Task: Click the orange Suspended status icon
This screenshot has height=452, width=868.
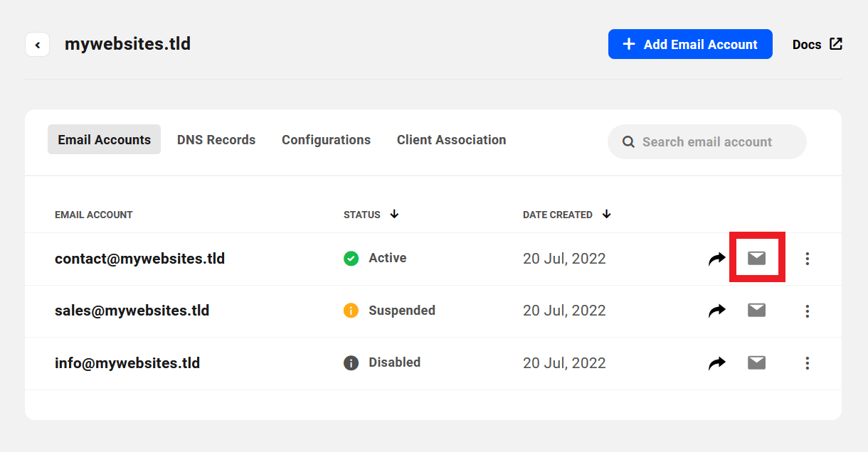Action: (351, 311)
